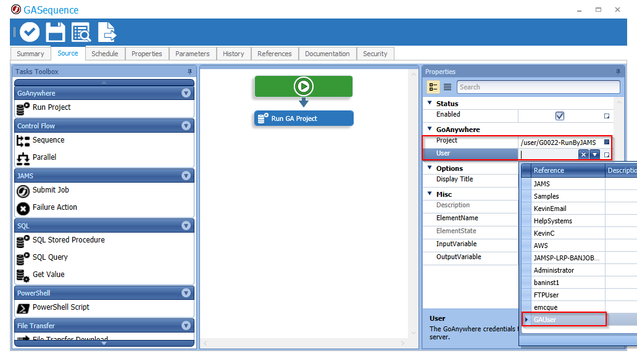Click the User property marker square

607,155
